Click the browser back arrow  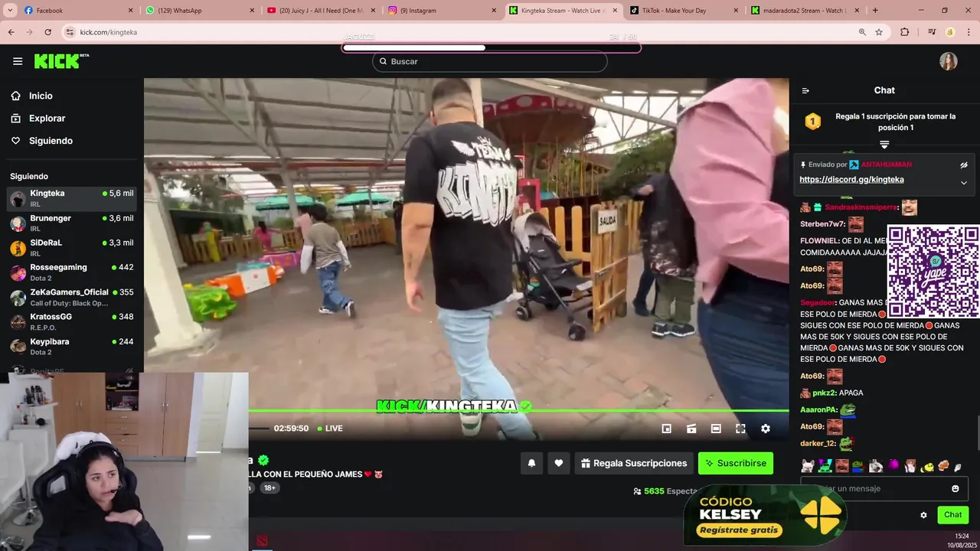coord(11,32)
